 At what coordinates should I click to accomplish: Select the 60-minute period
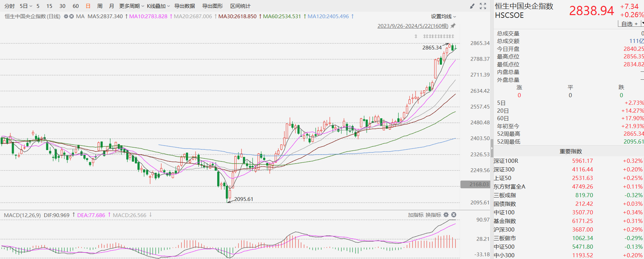(x=76, y=6)
